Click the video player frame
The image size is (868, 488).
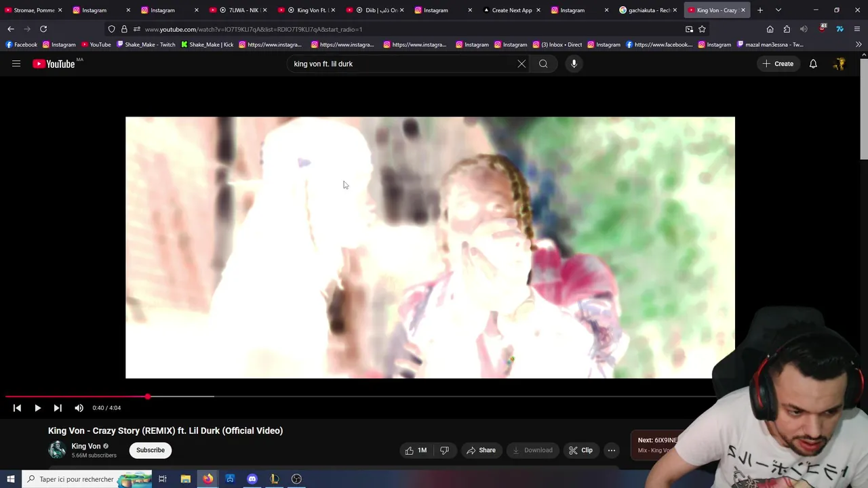[430, 247]
